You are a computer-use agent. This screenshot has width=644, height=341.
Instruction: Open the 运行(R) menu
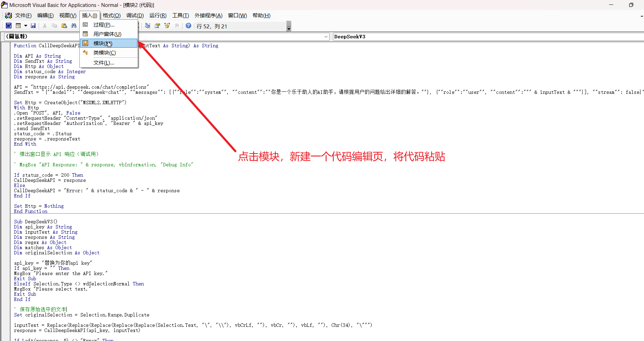click(158, 16)
